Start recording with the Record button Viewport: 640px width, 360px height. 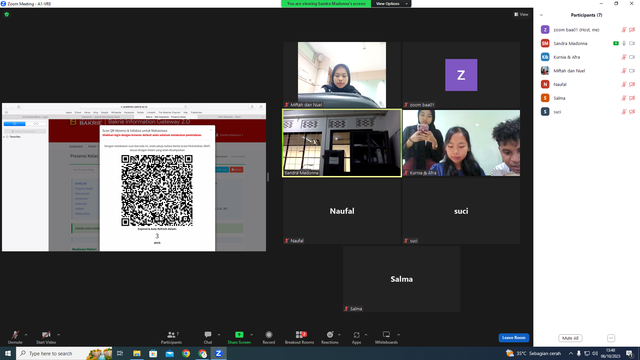point(269,337)
